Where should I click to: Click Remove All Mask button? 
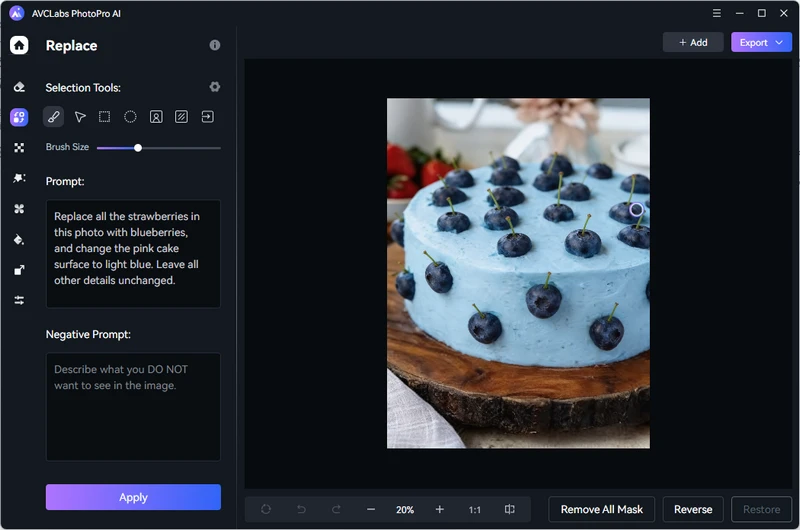click(602, 509)
